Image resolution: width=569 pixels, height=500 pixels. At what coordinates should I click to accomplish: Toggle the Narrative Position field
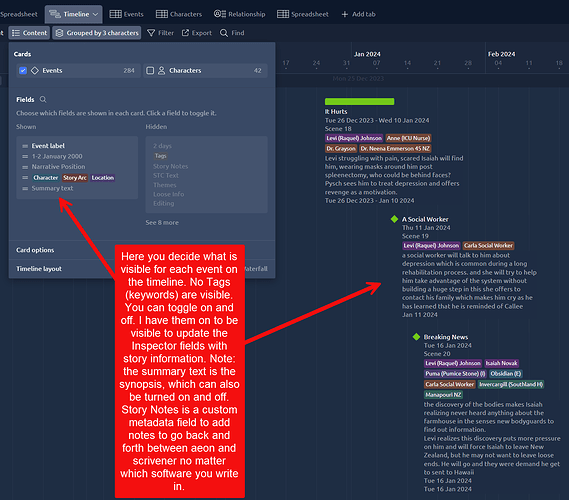[x=58, y=167]
